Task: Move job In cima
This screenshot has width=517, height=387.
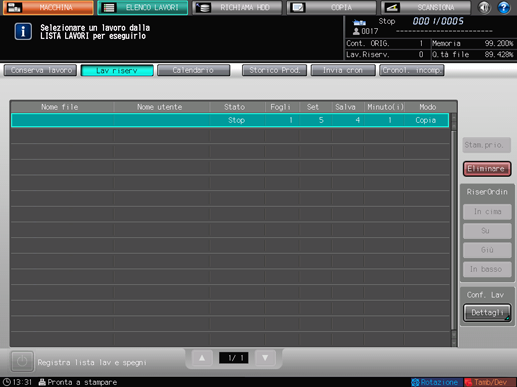Action: [x=487, y=212]
